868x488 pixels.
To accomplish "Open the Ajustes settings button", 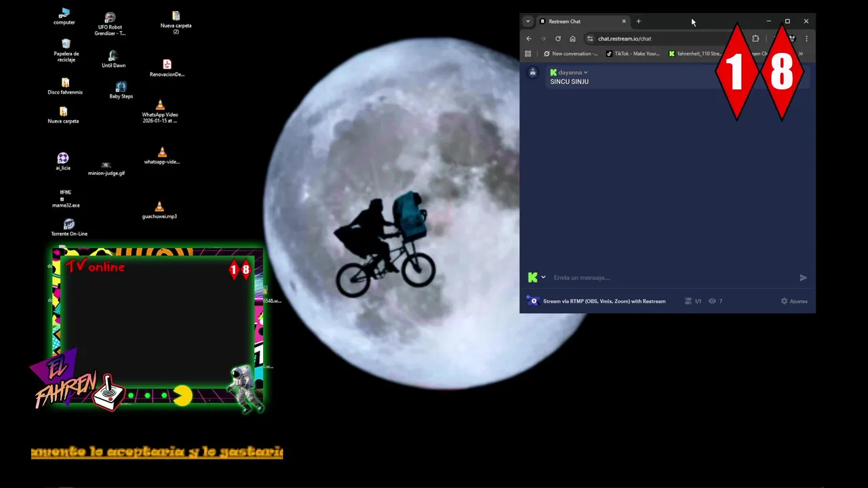I will point(794,301).
